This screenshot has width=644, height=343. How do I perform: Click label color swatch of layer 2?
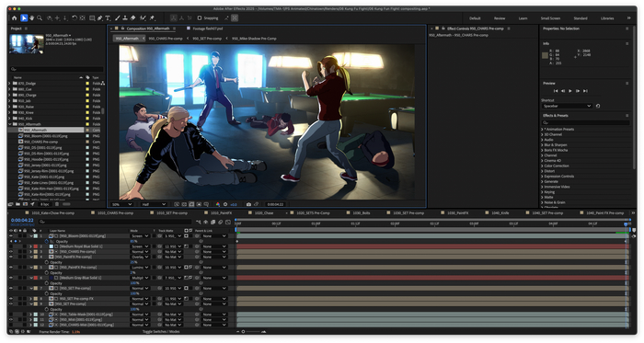click(35, 246)
